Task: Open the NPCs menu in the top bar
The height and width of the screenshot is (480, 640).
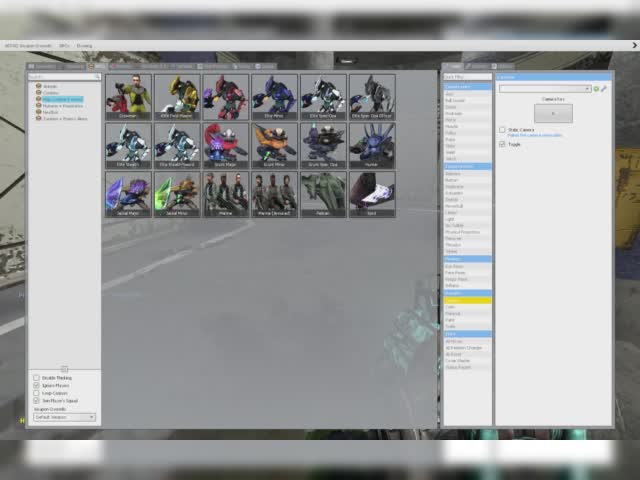Action: [64, 46]
